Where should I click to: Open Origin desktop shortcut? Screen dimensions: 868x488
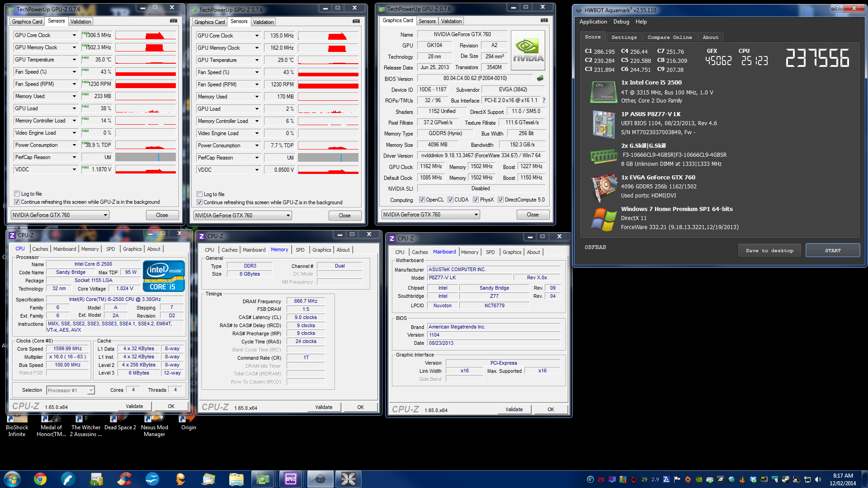[189, 423]
